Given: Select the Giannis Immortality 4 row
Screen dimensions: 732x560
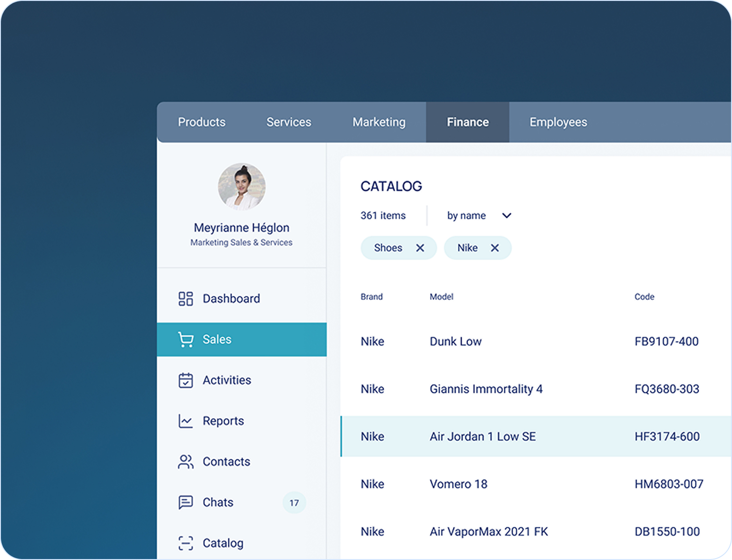Looking at the screenshot, I should (536, 389).
